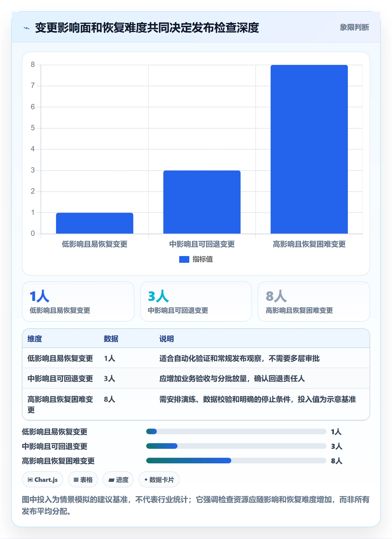Open the 3人 data card
The height and width of the screenshot is (539, 392).
click(196, 301)
